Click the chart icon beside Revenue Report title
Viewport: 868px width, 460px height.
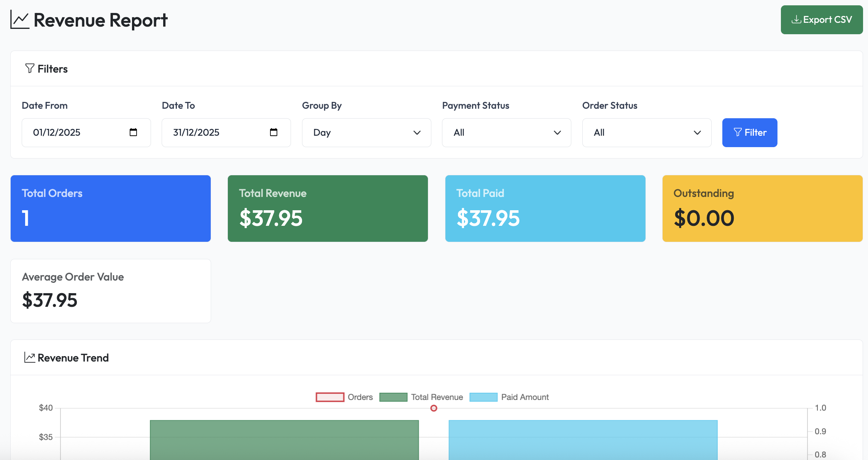coord(19,19)
